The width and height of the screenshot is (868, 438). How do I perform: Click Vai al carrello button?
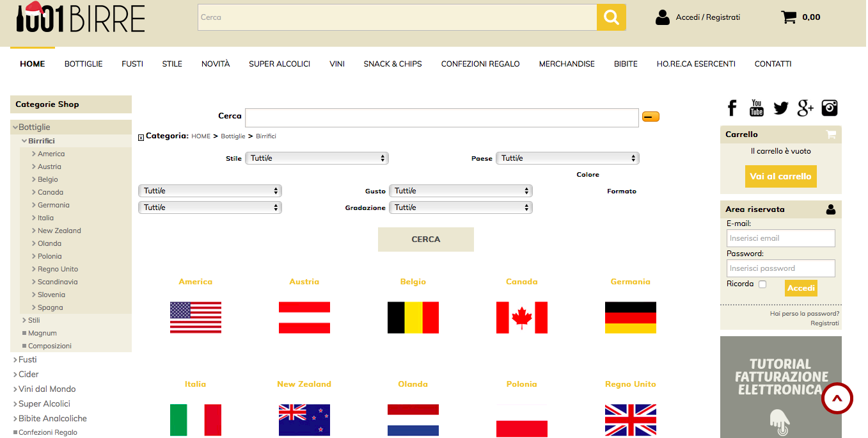pyautogui.click(x=781, y=176)
